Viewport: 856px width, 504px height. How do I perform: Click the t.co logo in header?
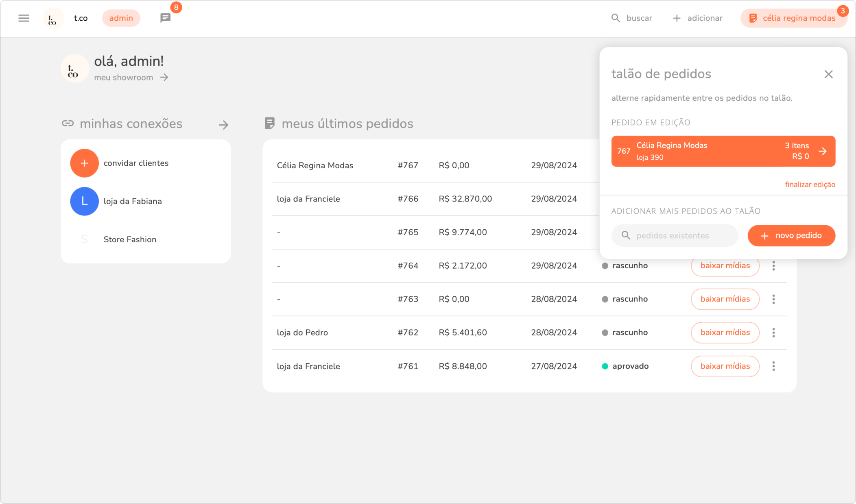pyautogui.click(x=53, y=18)
